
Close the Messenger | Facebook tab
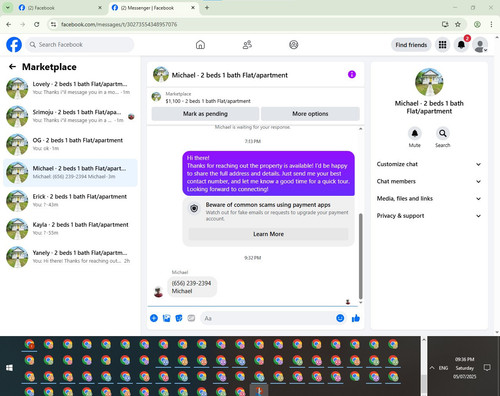click(x=193, y=8)
